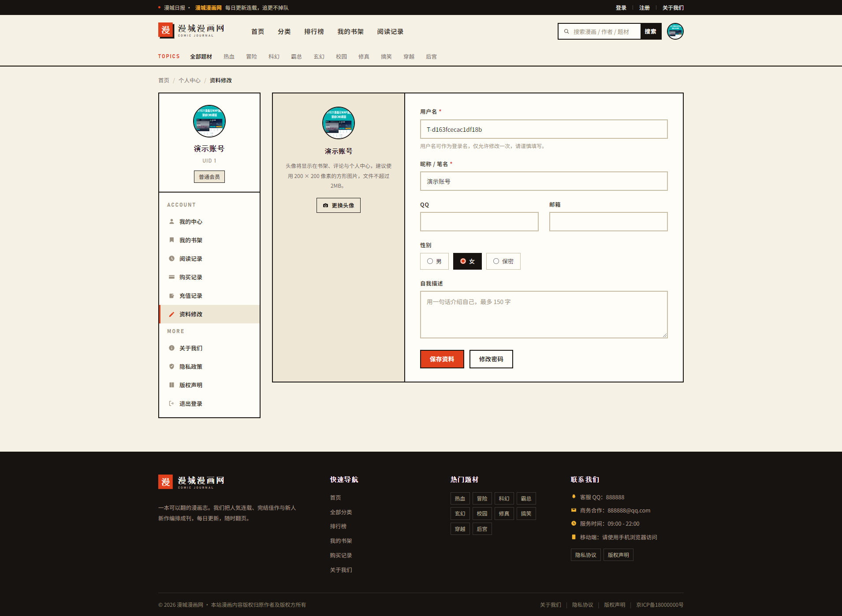842x616 pixels.
Task: Click the 阅读记录 clock icon
Action: (x=171, y=259)
